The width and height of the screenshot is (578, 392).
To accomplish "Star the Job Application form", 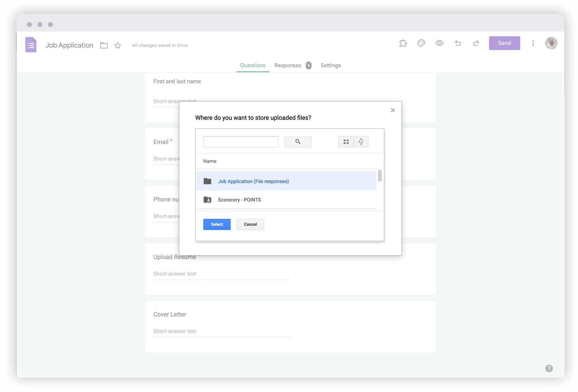I will (x=117, y=45).
